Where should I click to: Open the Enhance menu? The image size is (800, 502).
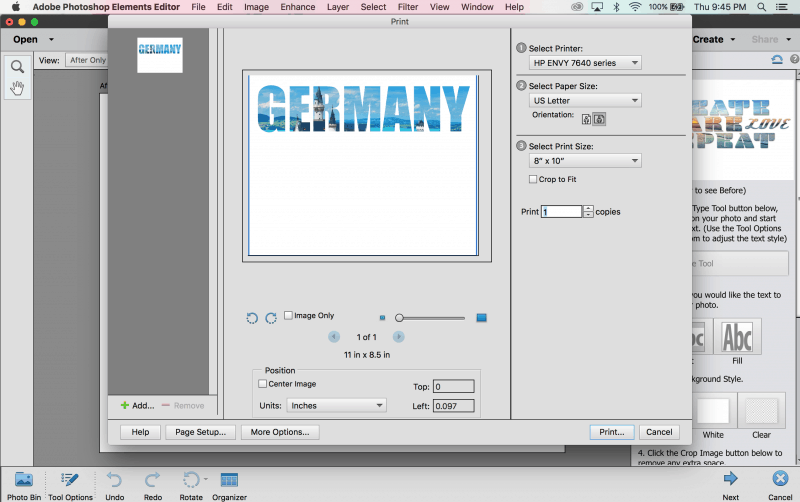click(298, 7)
